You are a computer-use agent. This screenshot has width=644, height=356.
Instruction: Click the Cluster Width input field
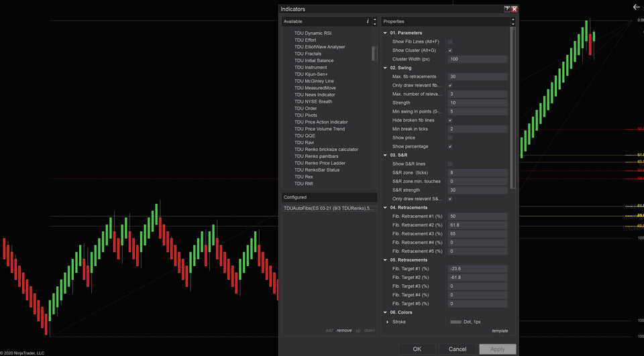(477, 59)
